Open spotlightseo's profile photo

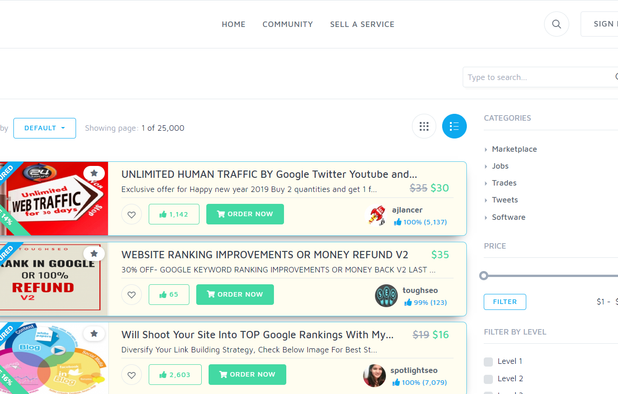(x=374, y=375)
